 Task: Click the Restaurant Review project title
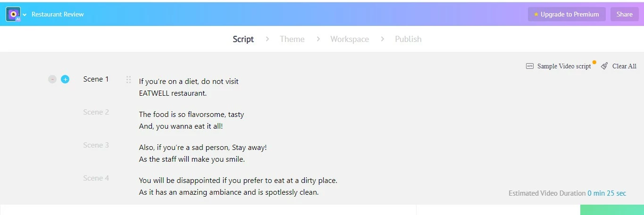tap(58, 15)
